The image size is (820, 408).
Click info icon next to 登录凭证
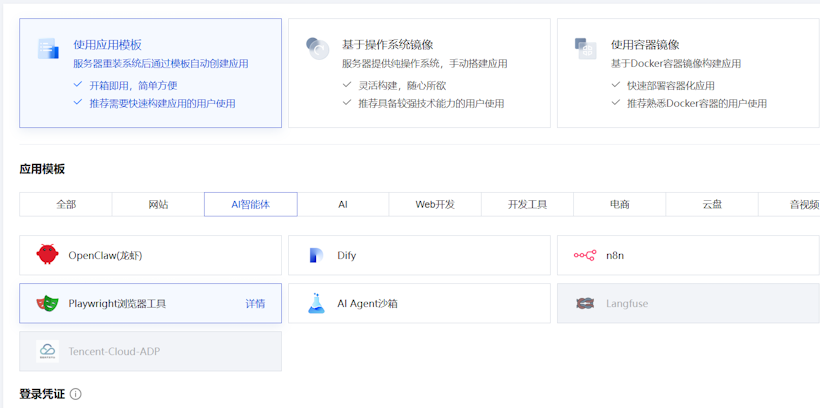click(75, 394)
